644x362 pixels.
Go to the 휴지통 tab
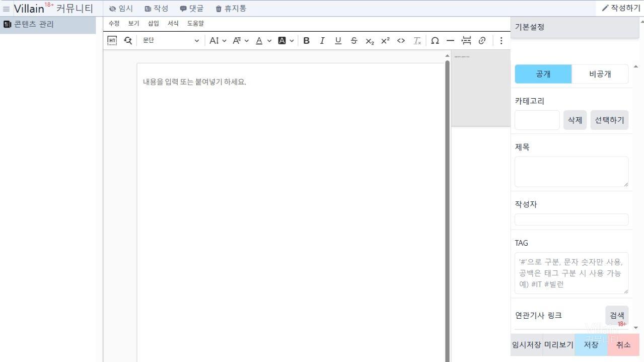tap(231, 9)
